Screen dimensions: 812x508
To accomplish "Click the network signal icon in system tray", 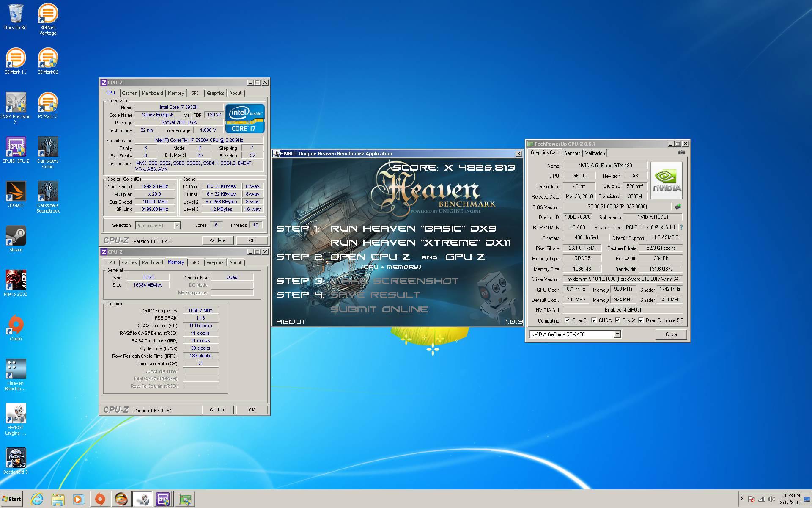I will click(x=762, y=499).
